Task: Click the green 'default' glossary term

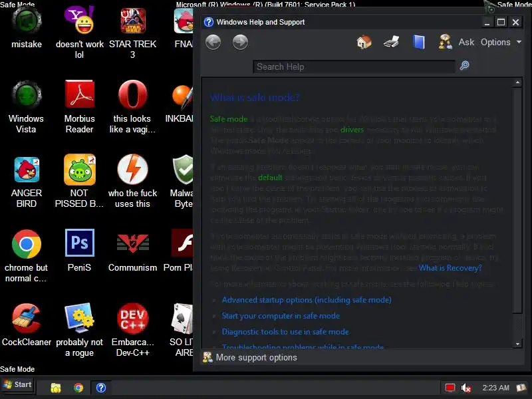Action: 270,178
